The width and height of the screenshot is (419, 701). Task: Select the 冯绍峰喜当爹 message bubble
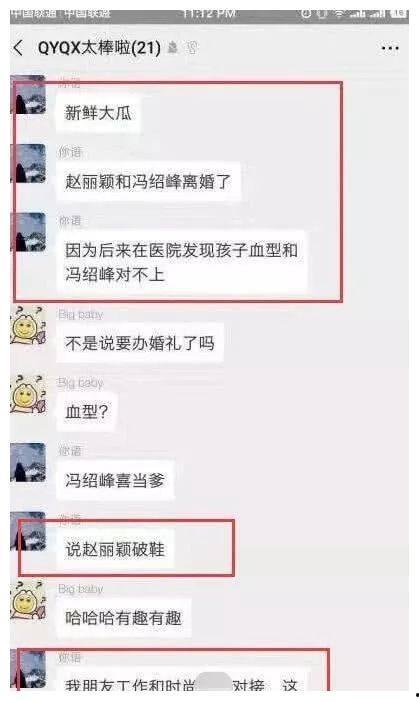pyautogui.click(x=115, y=481)
